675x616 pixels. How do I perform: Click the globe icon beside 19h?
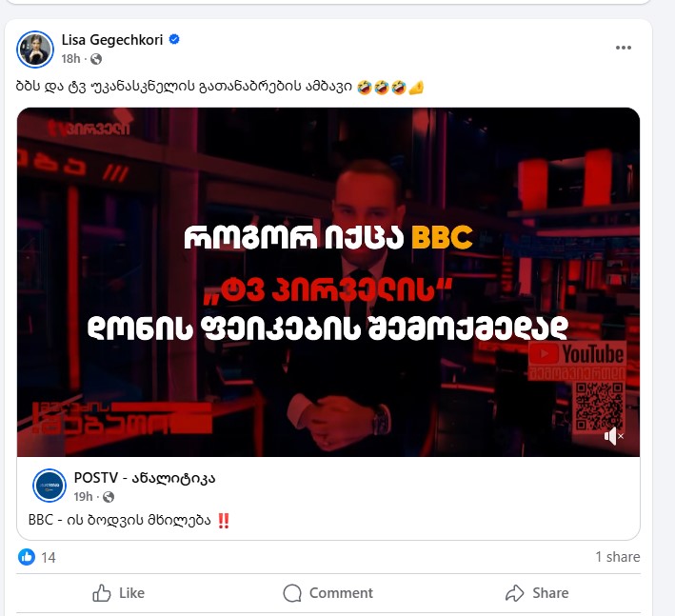[x=109, y=497]
